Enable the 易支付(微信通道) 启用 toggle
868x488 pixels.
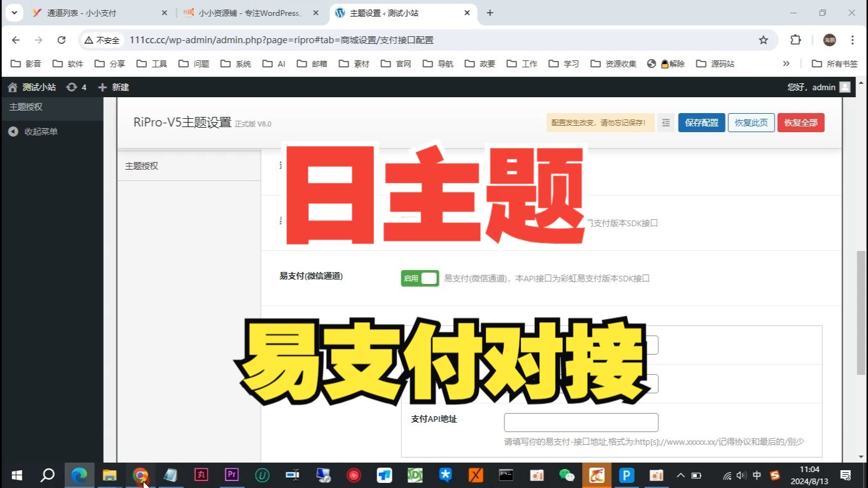click(x=420, y=278)
